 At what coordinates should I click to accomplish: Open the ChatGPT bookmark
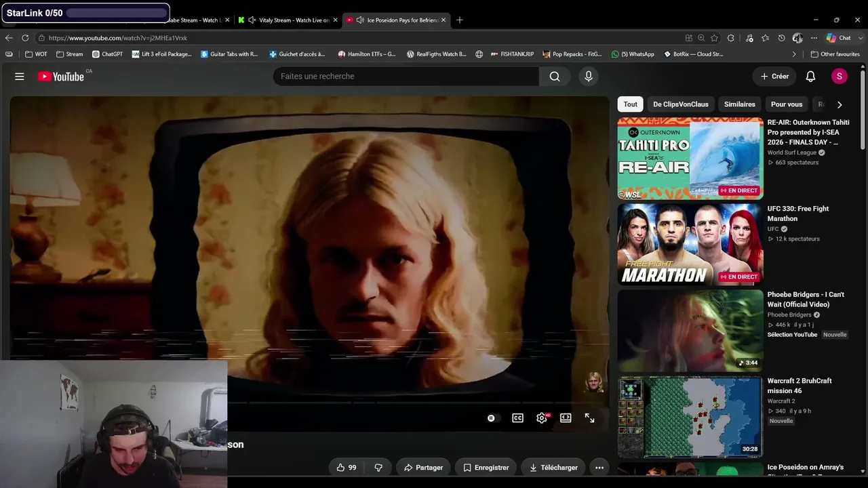pos(108,54)
